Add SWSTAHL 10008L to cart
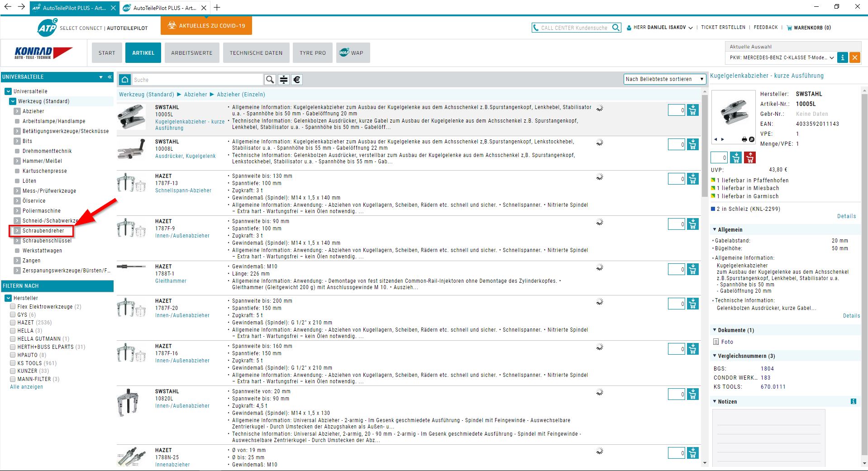 click(693, 144)
